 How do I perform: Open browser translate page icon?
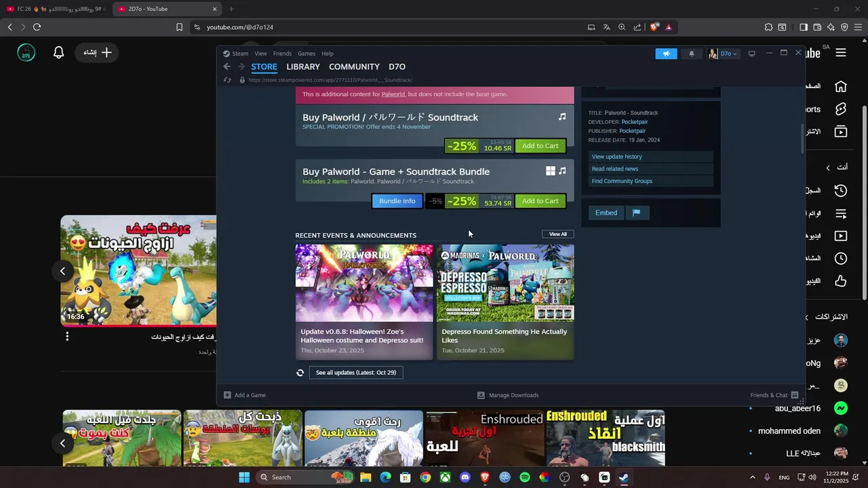[606, 27]
